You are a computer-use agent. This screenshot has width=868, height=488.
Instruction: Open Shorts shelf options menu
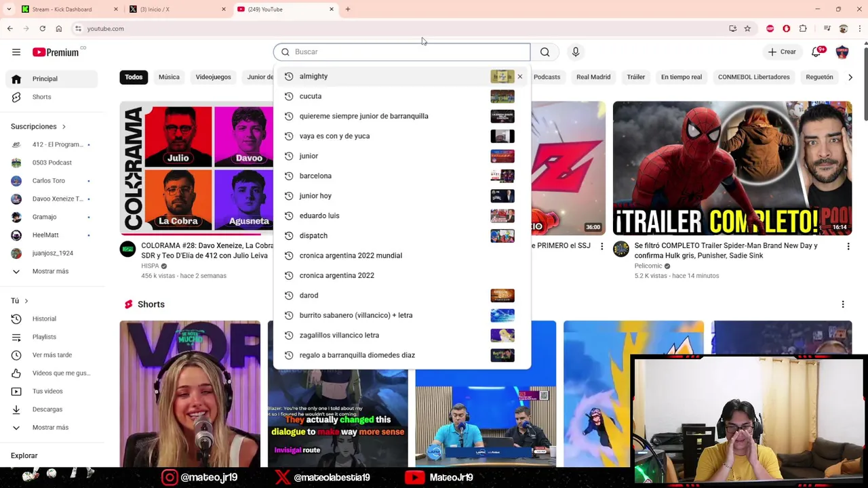(843, 304)
